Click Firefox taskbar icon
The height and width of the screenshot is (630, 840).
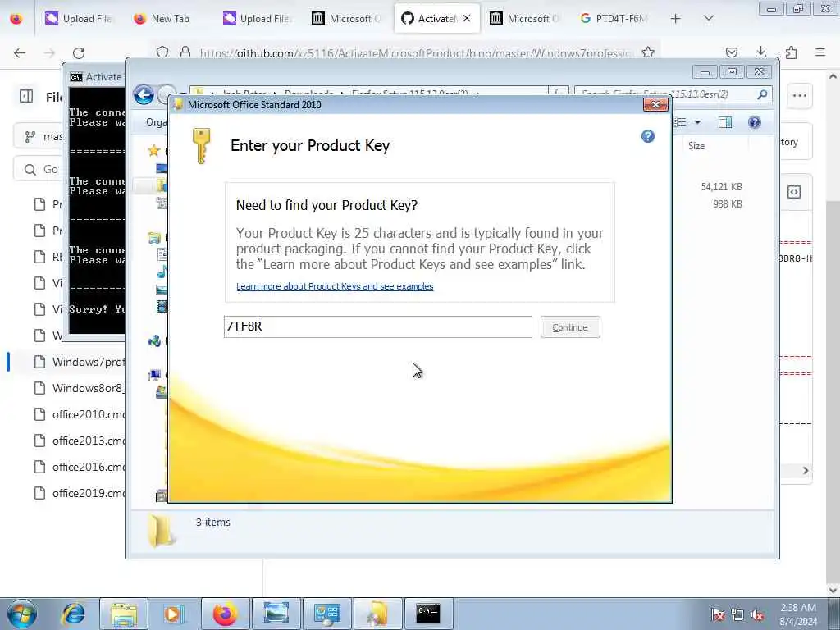tap(225, 614)
